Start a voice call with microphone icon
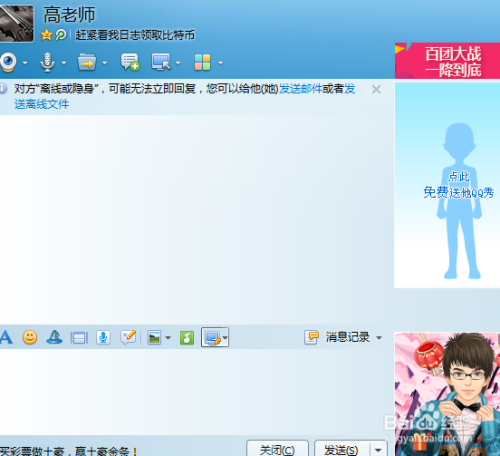The width and height of the screenshot is (500, 456). 47,62
